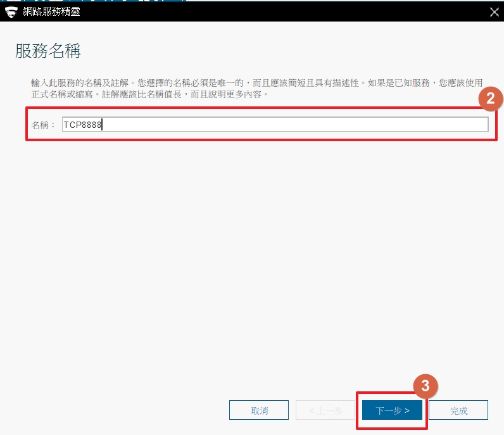Click the 服務名稱 heading text
This screenshot has height=435, width=504.
coord(48,51)
